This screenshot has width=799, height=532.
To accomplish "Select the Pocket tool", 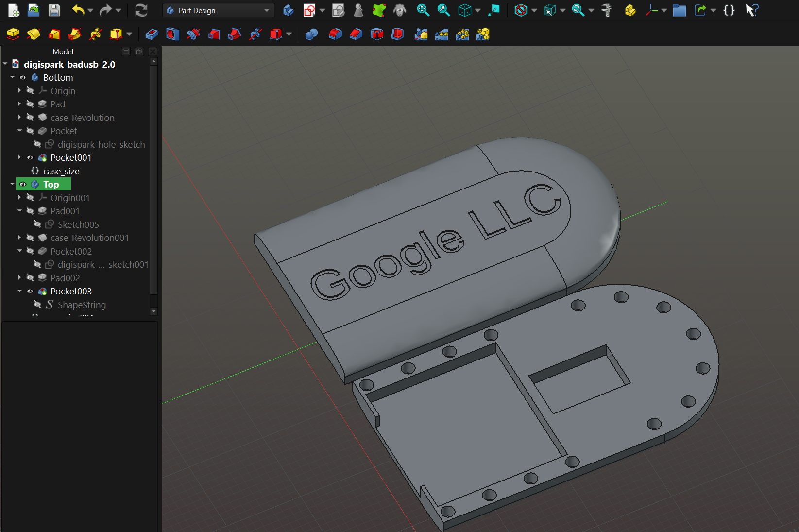I will [152, 34].
